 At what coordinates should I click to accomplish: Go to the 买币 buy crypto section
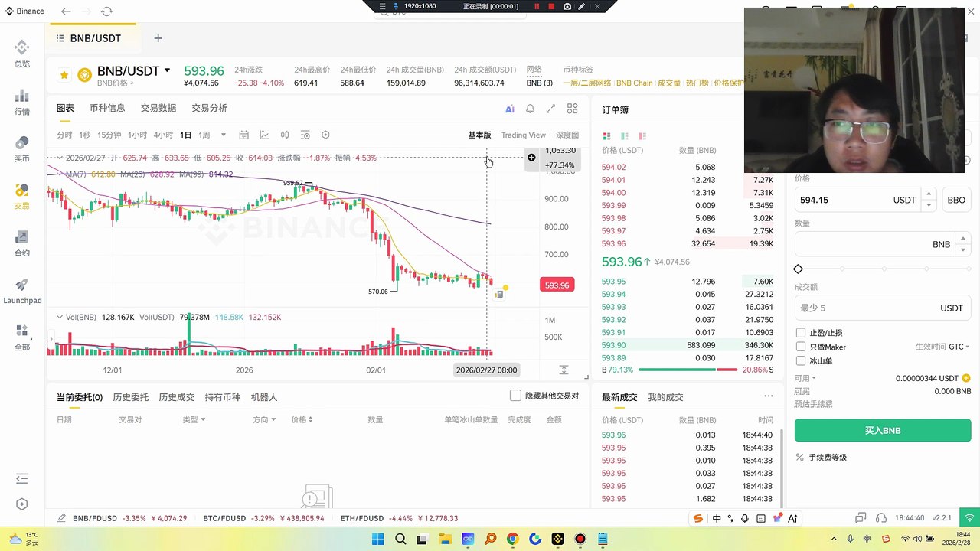pyautogui.click(x=21, y=148)
